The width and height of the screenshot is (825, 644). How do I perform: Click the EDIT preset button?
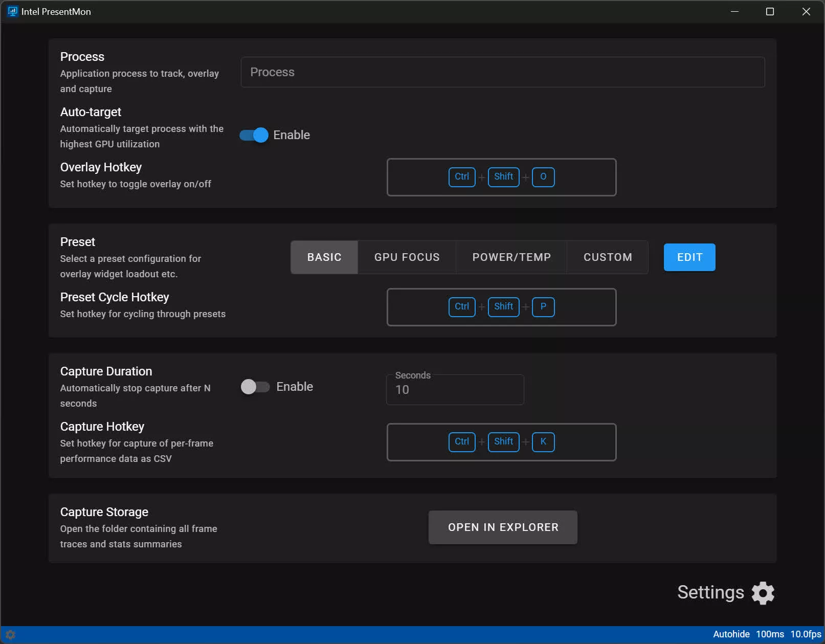689,257
